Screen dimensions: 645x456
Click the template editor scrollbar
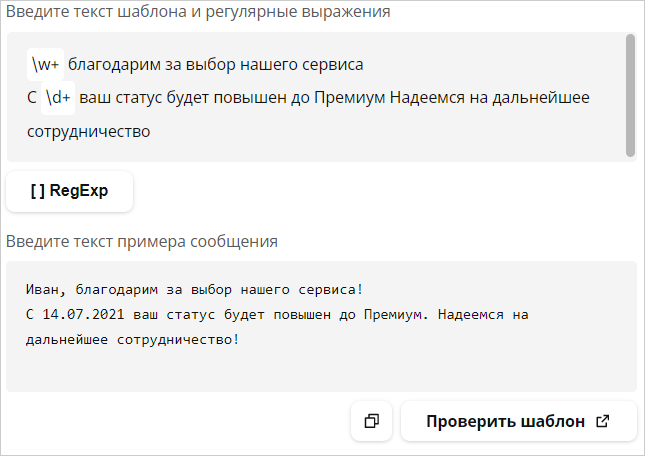[x=630, y=95]
